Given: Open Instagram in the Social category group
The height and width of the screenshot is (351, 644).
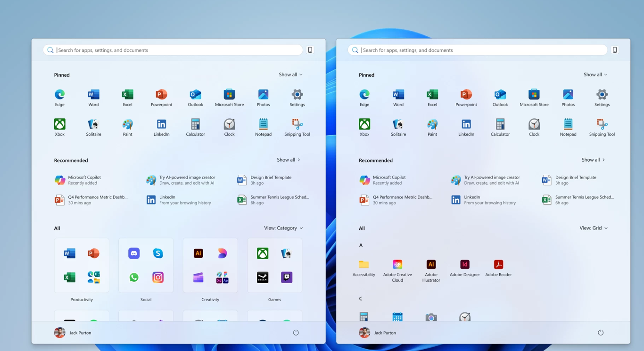Looking at the screenshot, I should tap(158, 278).
